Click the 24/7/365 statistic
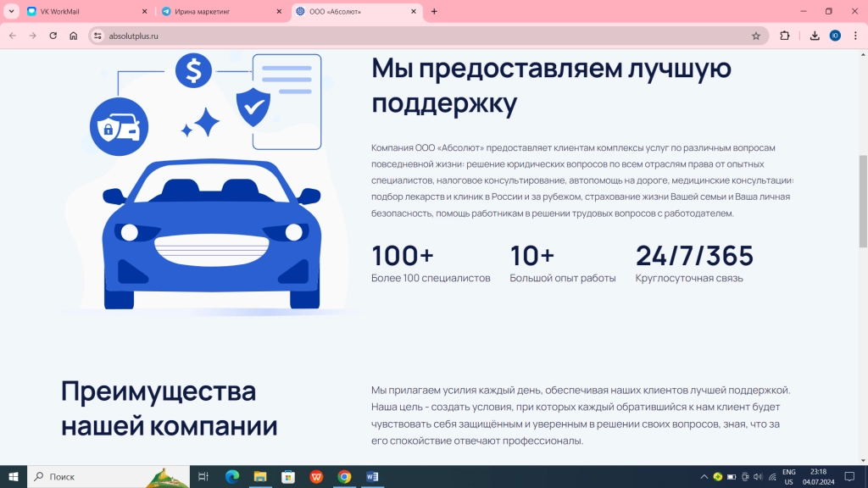The height and width of the screenshot is (488, 868). (694, 256)
